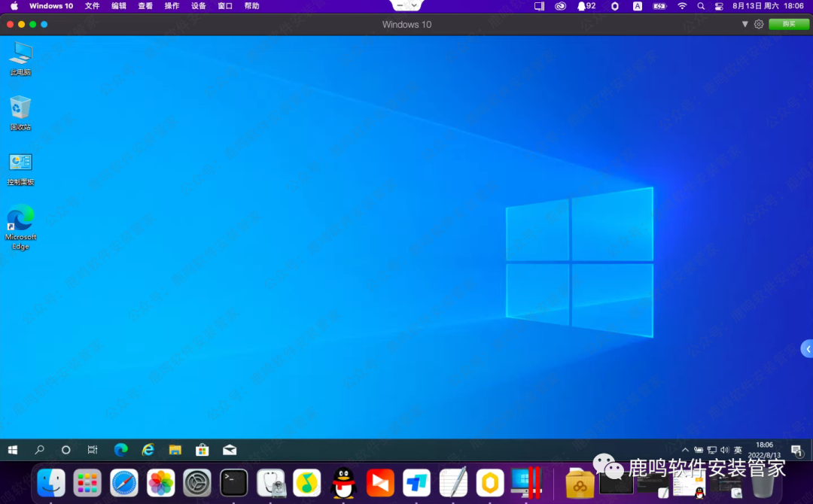
Task: Open the 编辑 menu
Action: [x=119, y=6]
